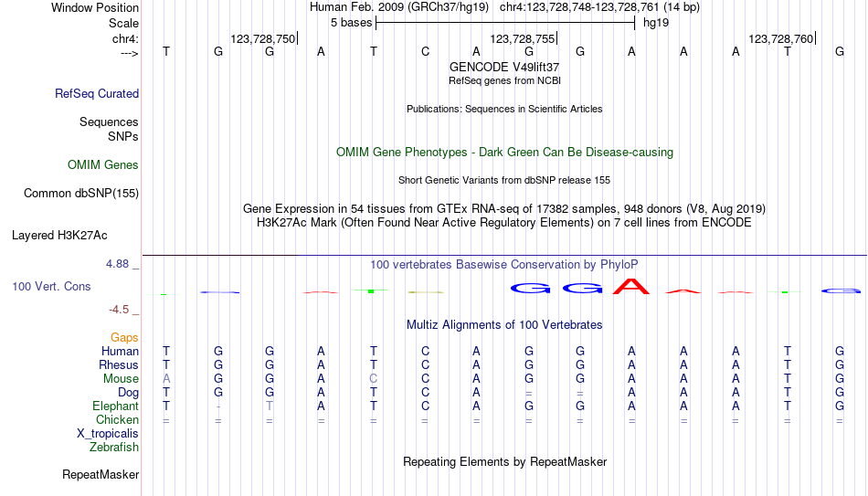Select the Elephant species row label

[116, 406]
